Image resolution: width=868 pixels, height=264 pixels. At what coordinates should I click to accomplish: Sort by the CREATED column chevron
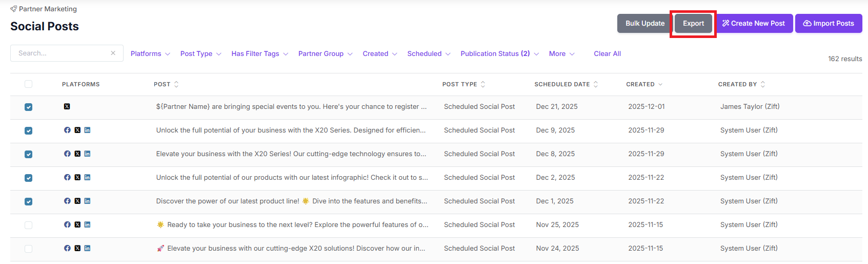click(660, 84)
